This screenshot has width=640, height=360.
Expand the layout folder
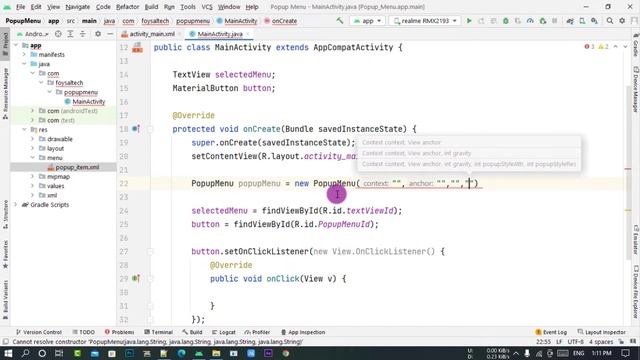(x=33, y=148)
